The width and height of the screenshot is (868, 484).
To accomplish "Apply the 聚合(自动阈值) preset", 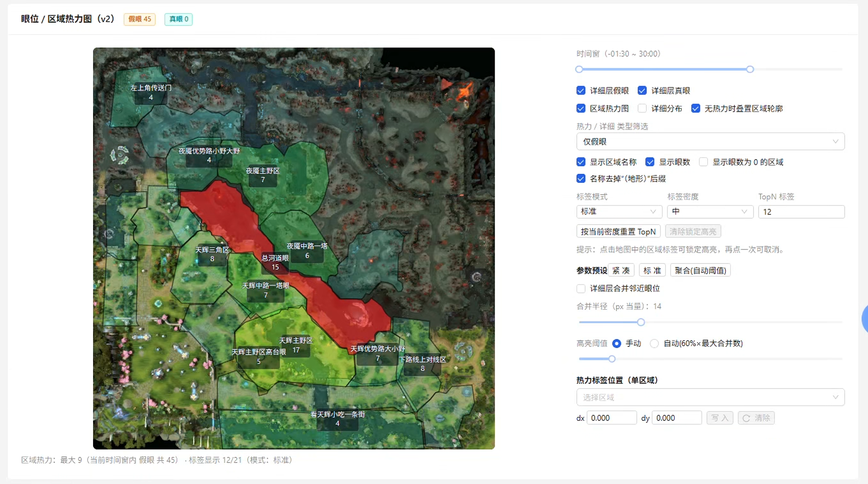I will tap(700, 270).
